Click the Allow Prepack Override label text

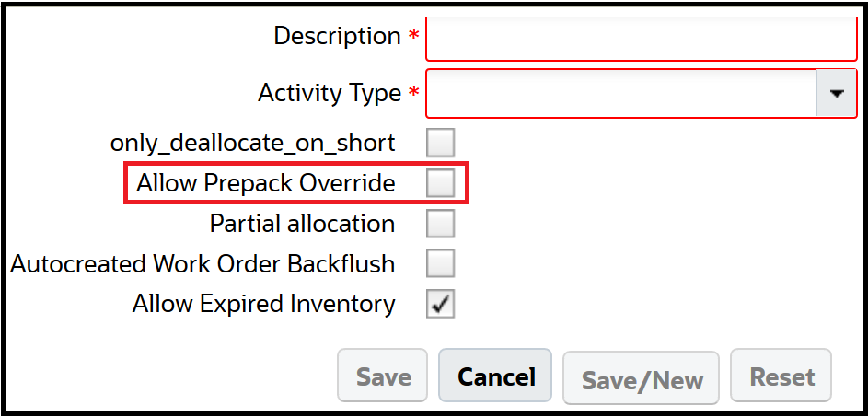(x=265, y=183)
